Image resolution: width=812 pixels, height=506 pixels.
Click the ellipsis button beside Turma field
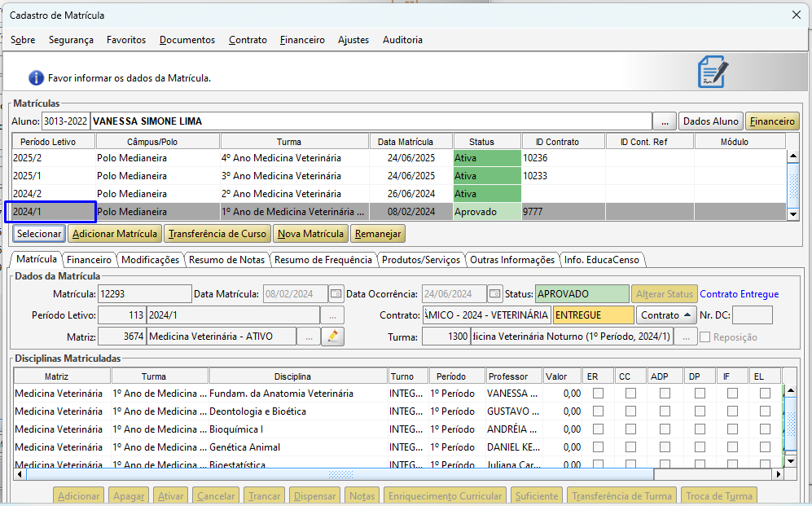[x=686, y=337]
